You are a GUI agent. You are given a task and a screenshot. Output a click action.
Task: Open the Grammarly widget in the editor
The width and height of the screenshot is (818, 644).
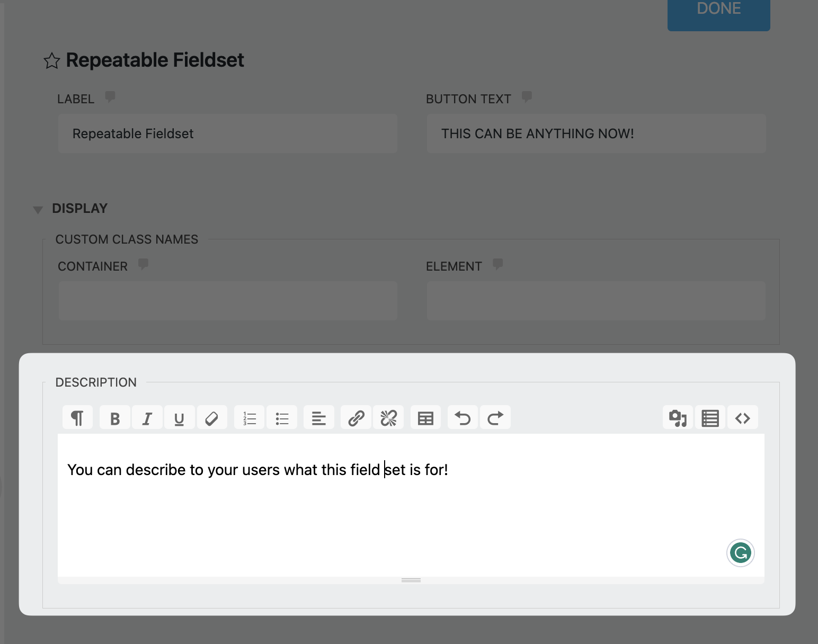tap(740, 553)
